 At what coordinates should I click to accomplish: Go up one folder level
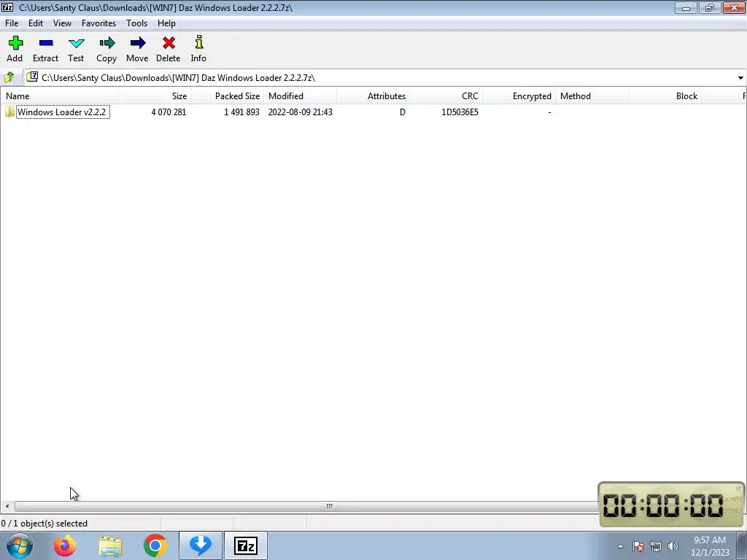point(9,77)
